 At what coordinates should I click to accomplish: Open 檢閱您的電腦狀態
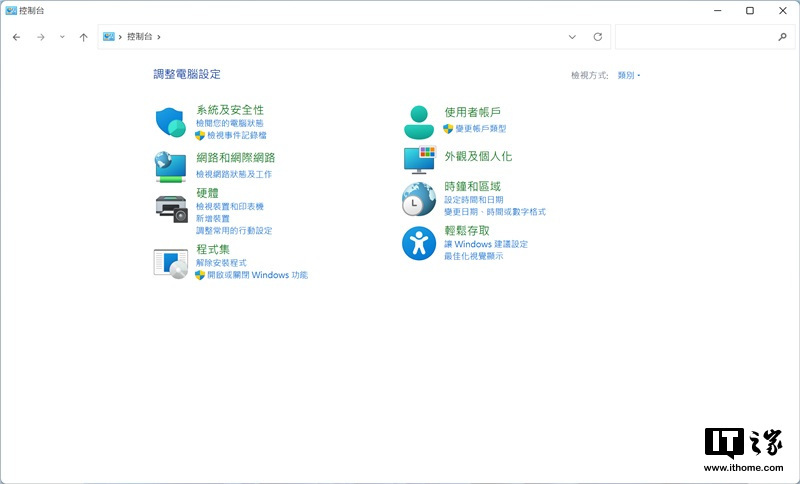pos(230,123)
